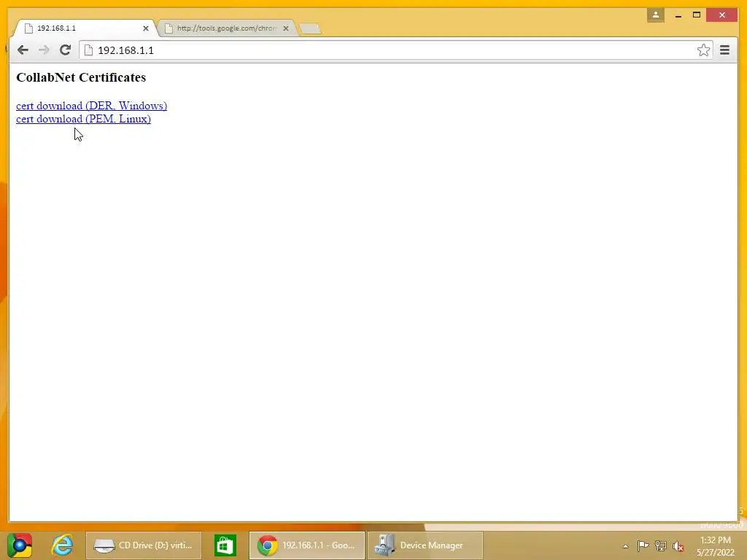Screen dimensions: 747x560
Task: Open Internet Explorer from the taskbar
Action: [x=63, y=545]
